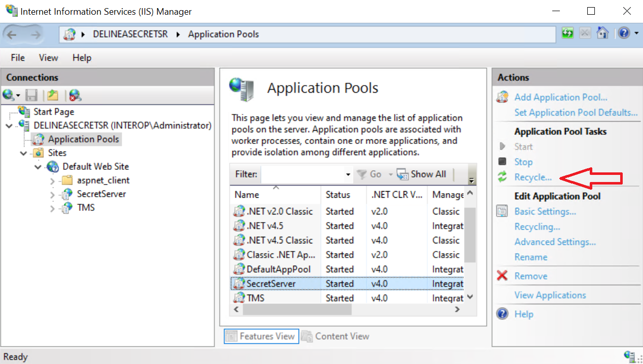Open the Create New Connection dropdown arrow

[18, 95]
